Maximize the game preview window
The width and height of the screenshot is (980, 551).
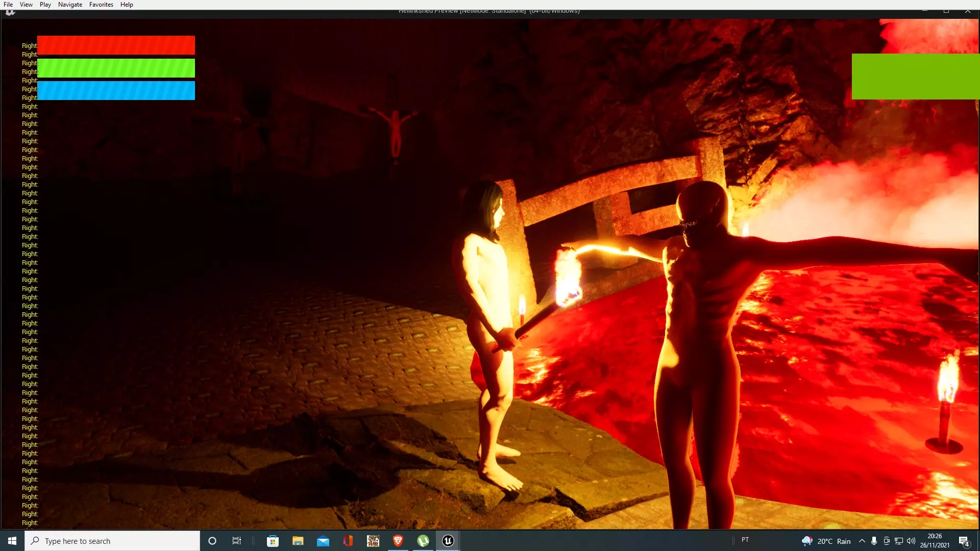[x=946, y=11]
